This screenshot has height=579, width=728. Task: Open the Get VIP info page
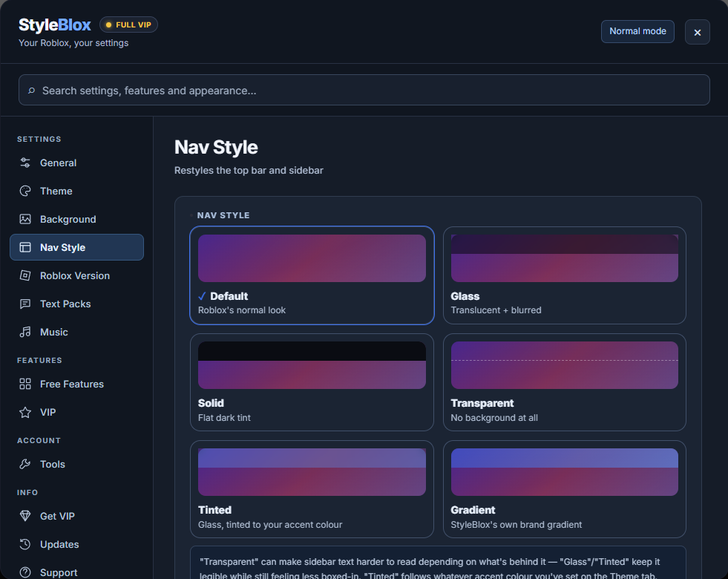pyautogui.click(x=76, y=516)
